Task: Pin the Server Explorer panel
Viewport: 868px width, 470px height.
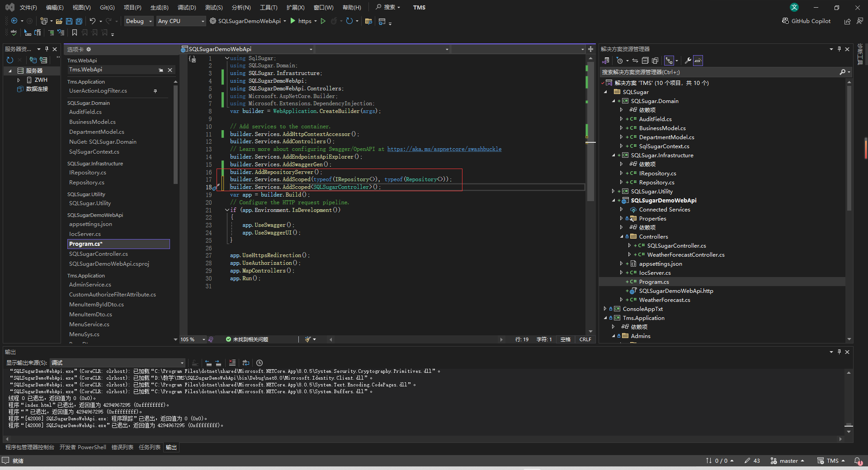Action: (47, 49)
